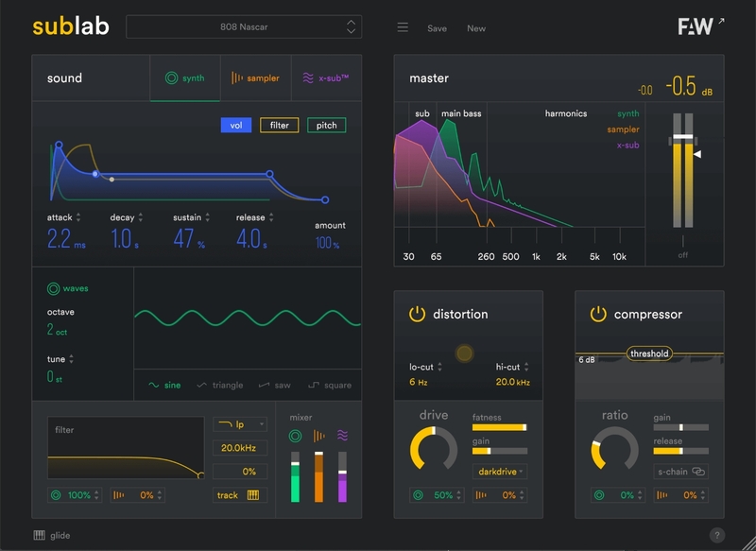Switch to the synth tab

click(185, 78)
